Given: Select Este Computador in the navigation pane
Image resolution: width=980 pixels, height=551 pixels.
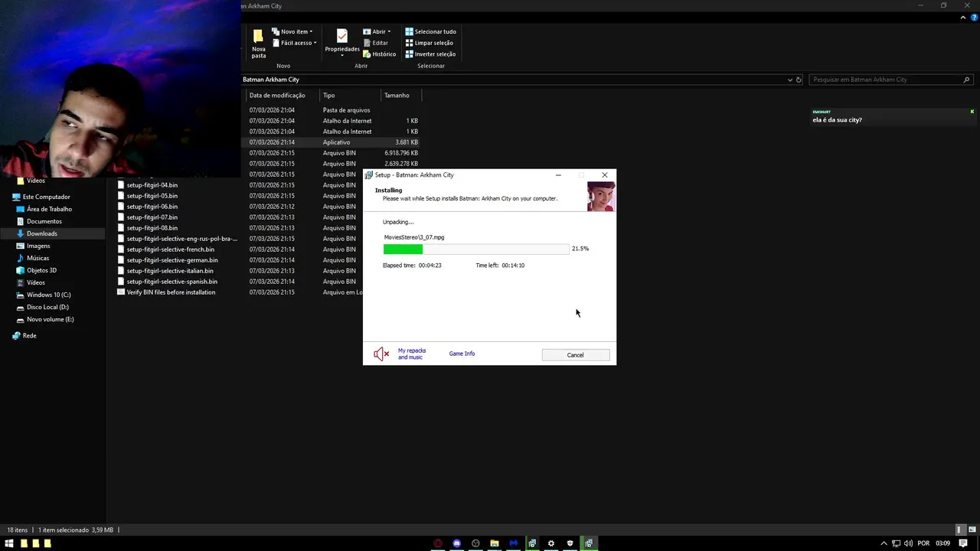Looking at the screenshot, I should [x=47, y=197].
